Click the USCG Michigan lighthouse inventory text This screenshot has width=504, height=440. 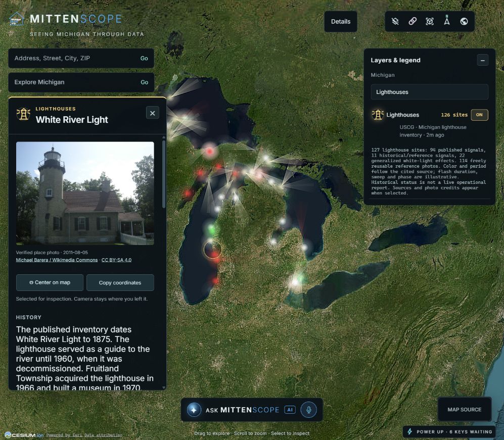click(x=433, y=131)
